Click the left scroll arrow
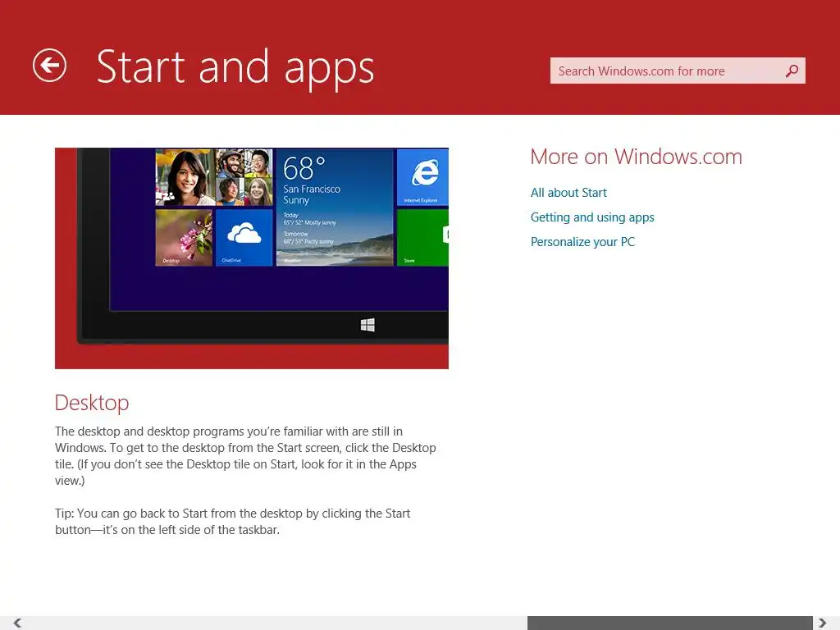Viewport: 840px width, 630px height. (x=17, y=623)
